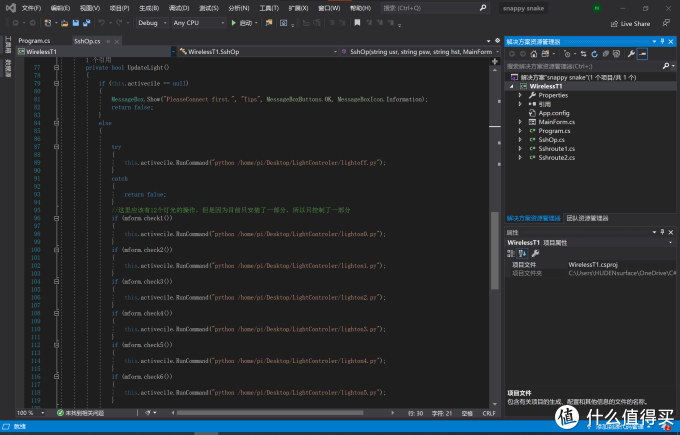Open Properties wrench in Solution Explorer toolbar

631,54
